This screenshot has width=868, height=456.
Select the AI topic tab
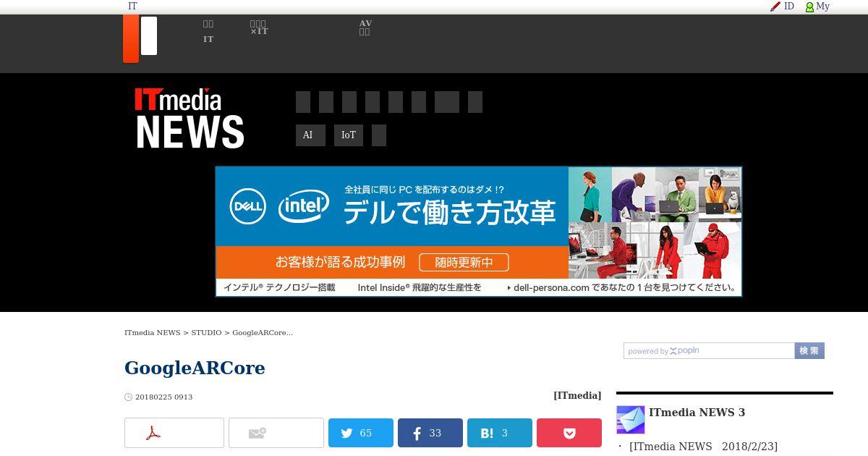pyautogui.click(x=310, y=135)
